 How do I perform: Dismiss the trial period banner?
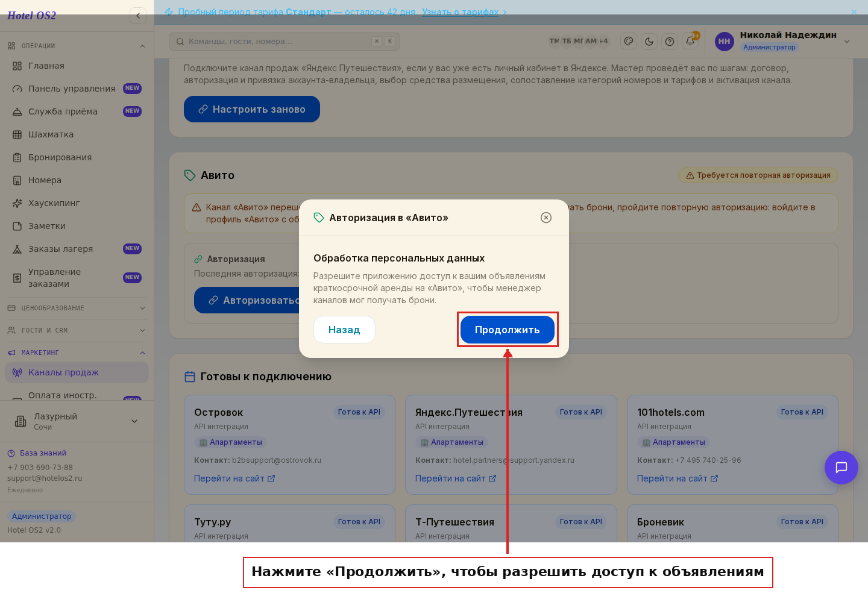854,12
